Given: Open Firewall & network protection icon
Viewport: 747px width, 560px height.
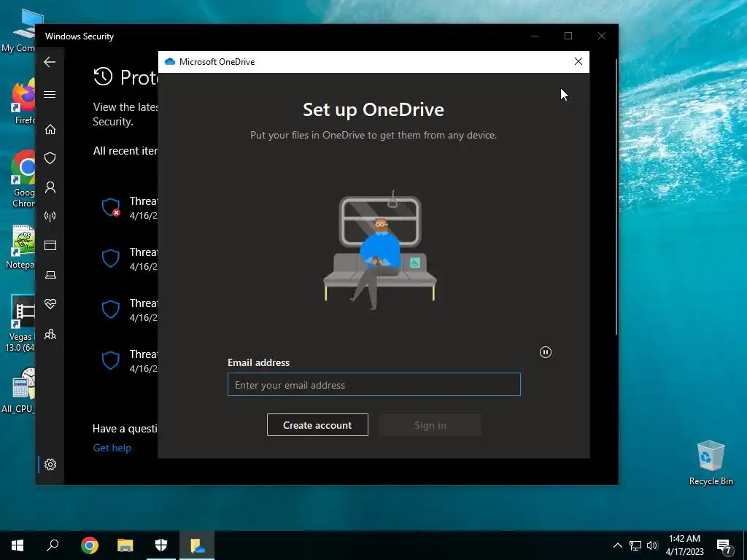Looking at the screenshot, I should click(50, 217).
